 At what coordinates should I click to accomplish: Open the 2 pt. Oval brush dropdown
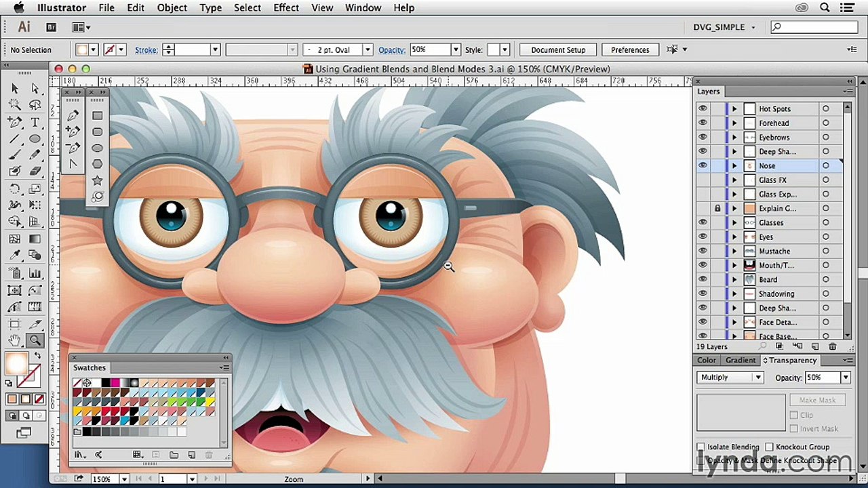click(367, 49)
